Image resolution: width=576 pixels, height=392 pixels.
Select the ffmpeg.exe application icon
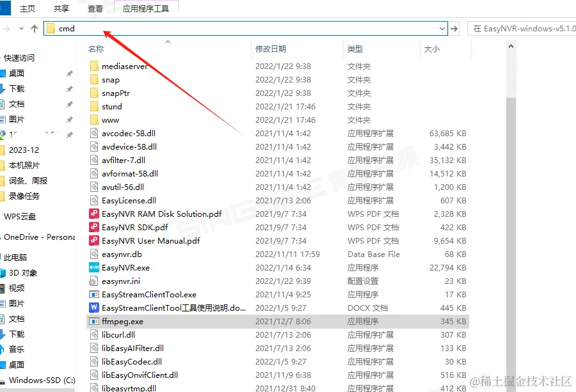(94, 321)
